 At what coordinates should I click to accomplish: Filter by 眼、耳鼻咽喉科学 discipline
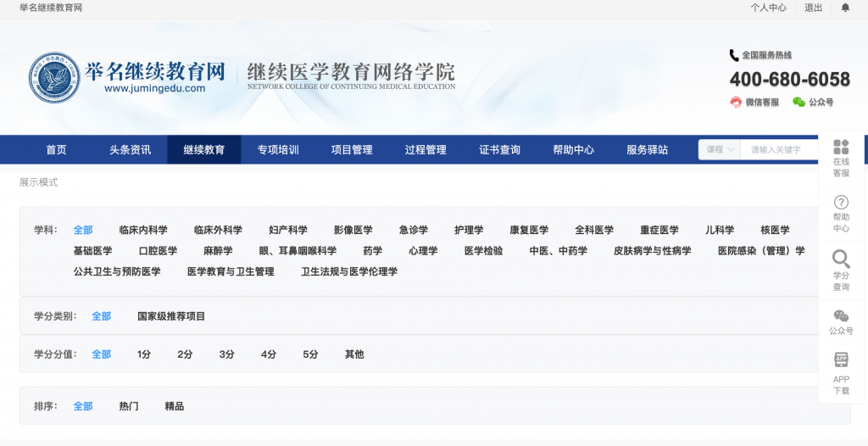click(x=298, y=251)
